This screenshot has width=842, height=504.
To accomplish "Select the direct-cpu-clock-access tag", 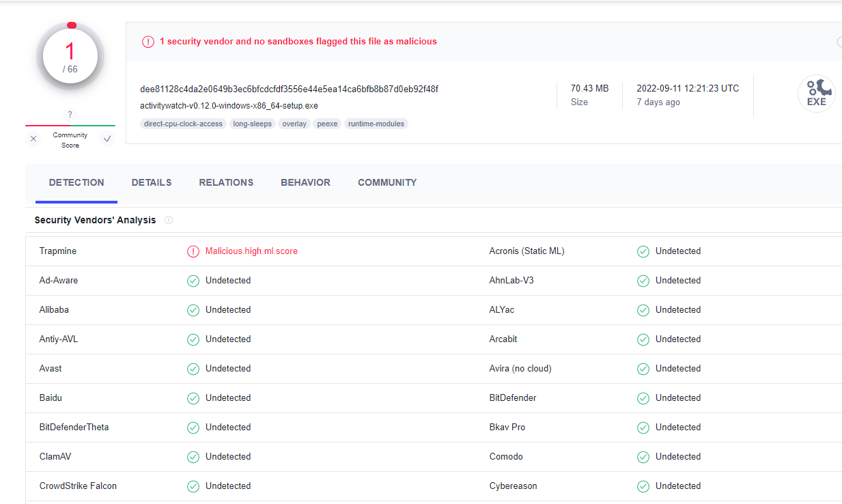I will (182, 124).
